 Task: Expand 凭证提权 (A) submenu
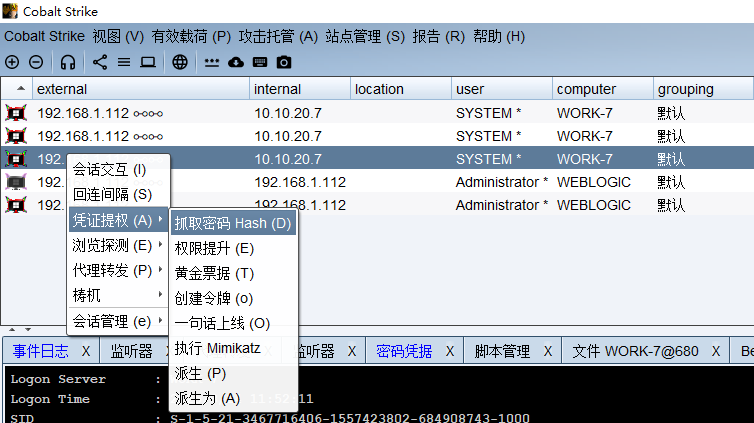coord(118,220)
